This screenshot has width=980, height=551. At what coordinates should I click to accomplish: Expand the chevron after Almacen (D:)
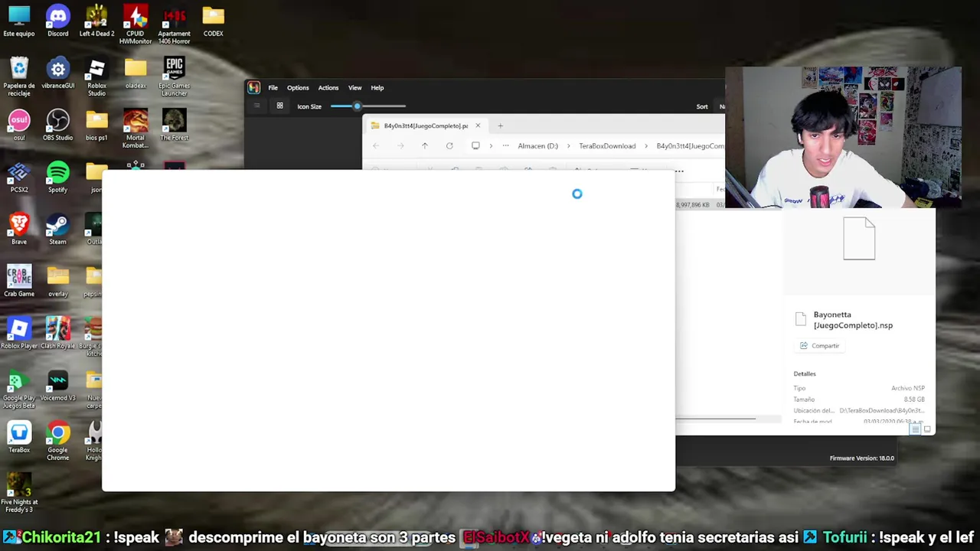(x=569, y=145)
